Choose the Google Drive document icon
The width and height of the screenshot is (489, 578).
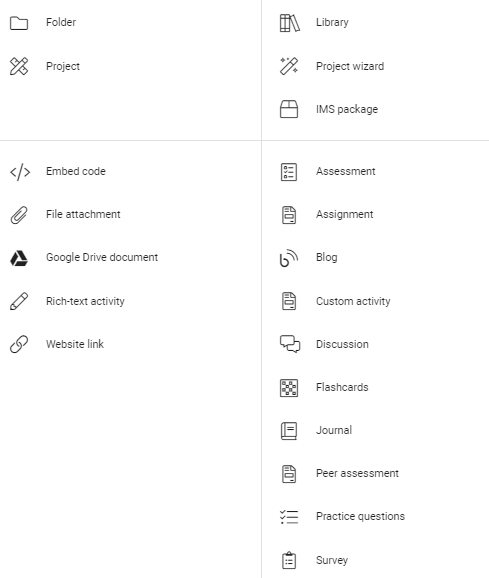pos(19,258)
